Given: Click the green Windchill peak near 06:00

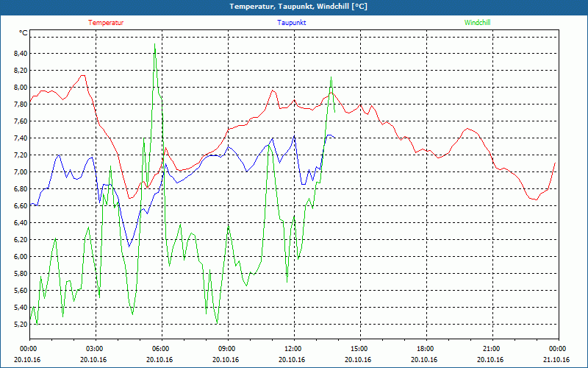Looking at the screenshot, I should pyautogui.click(x=155, y=45).
